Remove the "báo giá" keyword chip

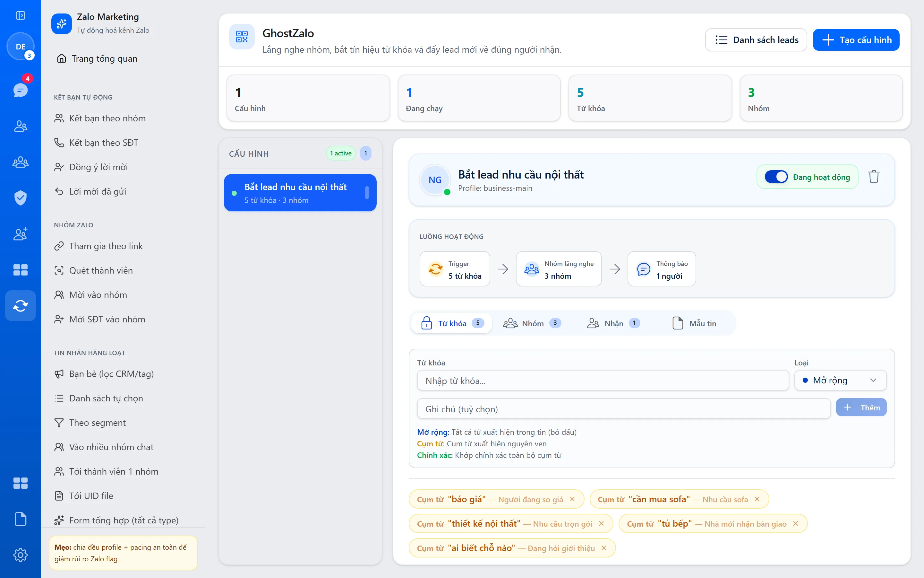click(x=572, y=499)
